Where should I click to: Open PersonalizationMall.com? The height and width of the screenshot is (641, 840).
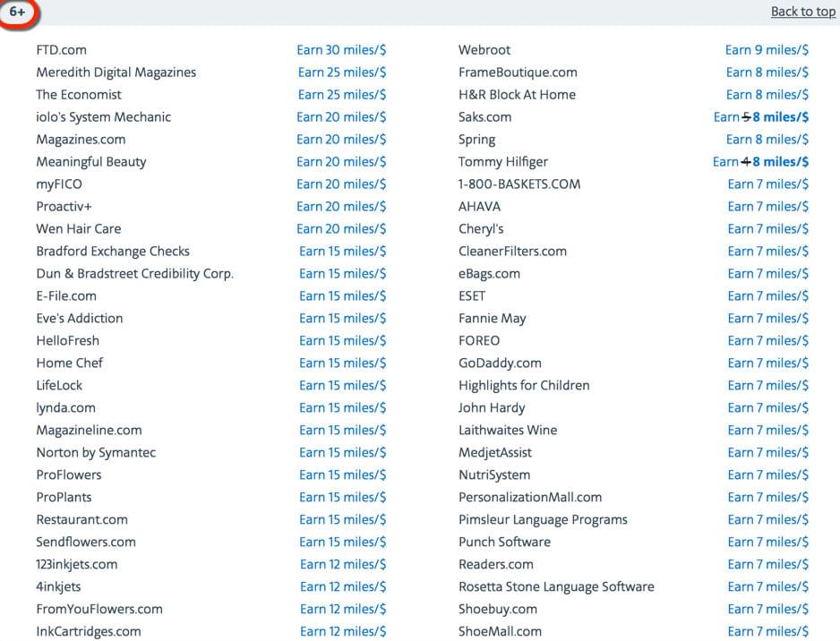[x=530, y=498]
